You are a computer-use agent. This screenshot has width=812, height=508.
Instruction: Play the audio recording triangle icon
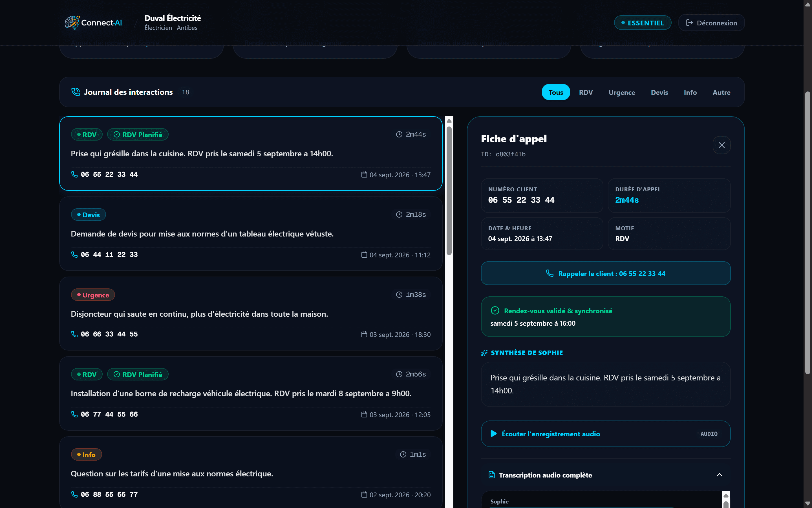(494, 433)
